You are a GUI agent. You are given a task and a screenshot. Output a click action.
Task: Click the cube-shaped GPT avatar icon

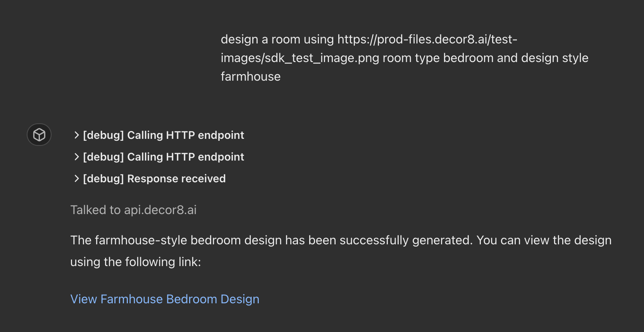coord(39,135)
